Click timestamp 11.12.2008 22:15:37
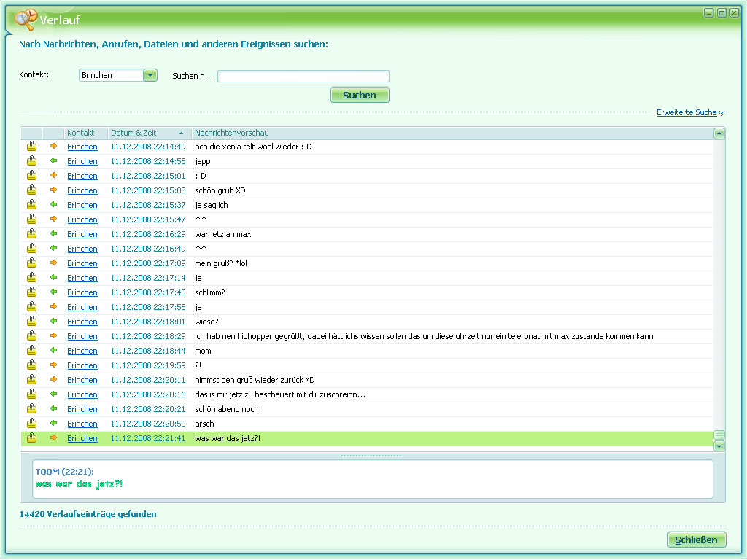 tap(148, 205)
